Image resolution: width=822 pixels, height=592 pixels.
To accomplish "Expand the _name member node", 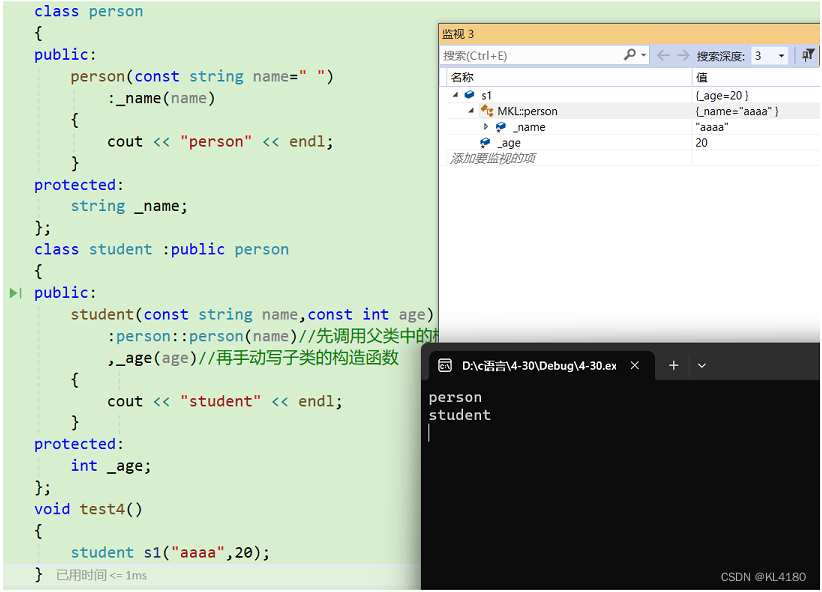I will pyautogui.click(x=485, y=127).
